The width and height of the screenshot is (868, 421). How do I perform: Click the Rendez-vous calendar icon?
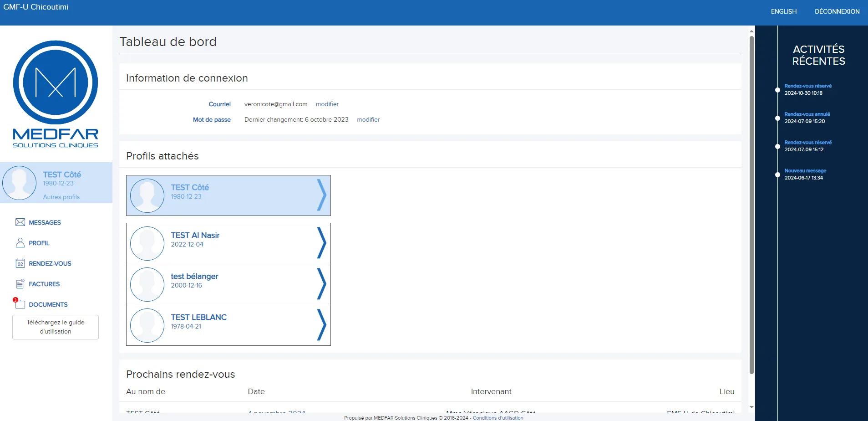click(x=20, y=263)
